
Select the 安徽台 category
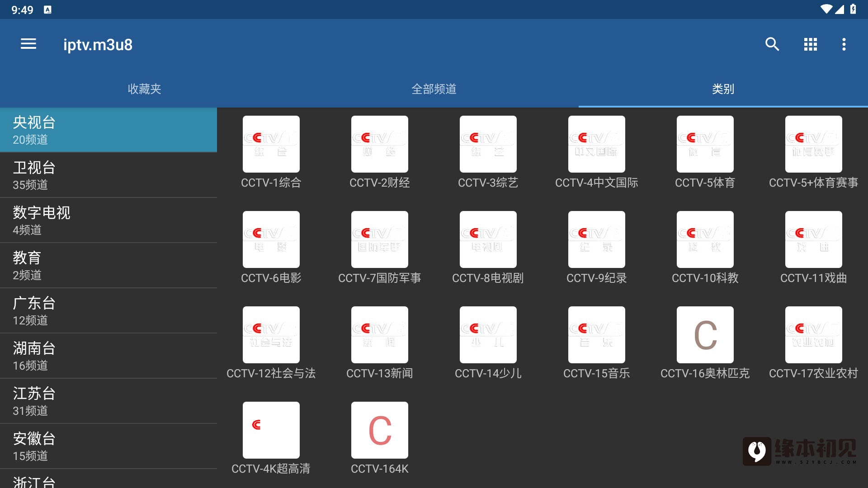(108, 446)
